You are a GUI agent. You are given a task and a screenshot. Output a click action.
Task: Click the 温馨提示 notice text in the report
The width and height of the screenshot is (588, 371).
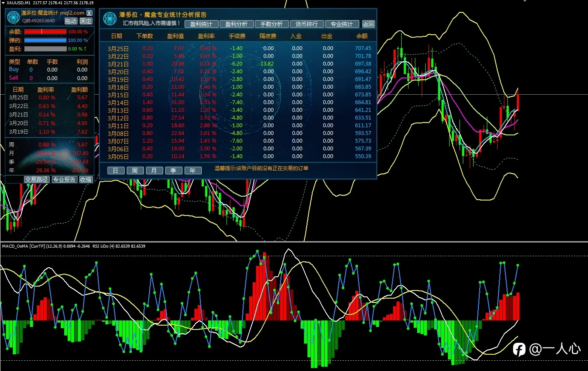pos(261,168)
